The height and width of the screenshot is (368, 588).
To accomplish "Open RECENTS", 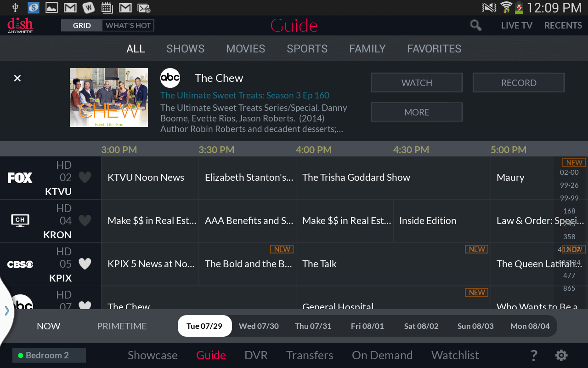I will 563,26.
